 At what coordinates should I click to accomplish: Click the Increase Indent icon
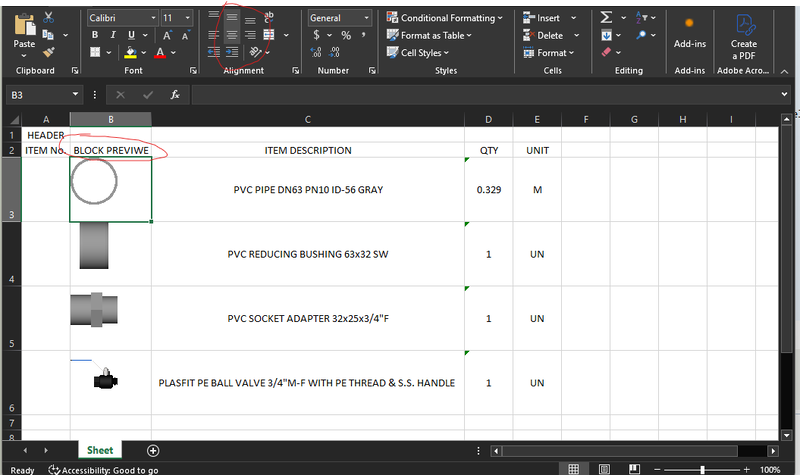click(232, 53)
